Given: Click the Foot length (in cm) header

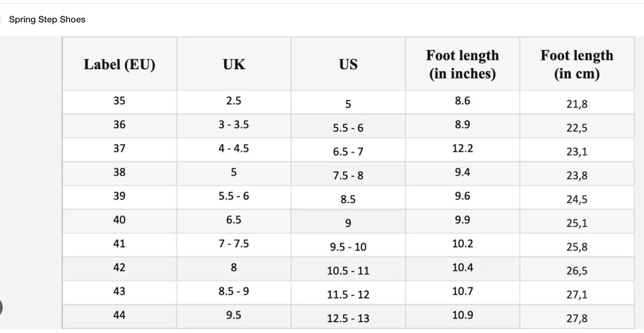Looking at the screenshot, I should coord(577,64).
